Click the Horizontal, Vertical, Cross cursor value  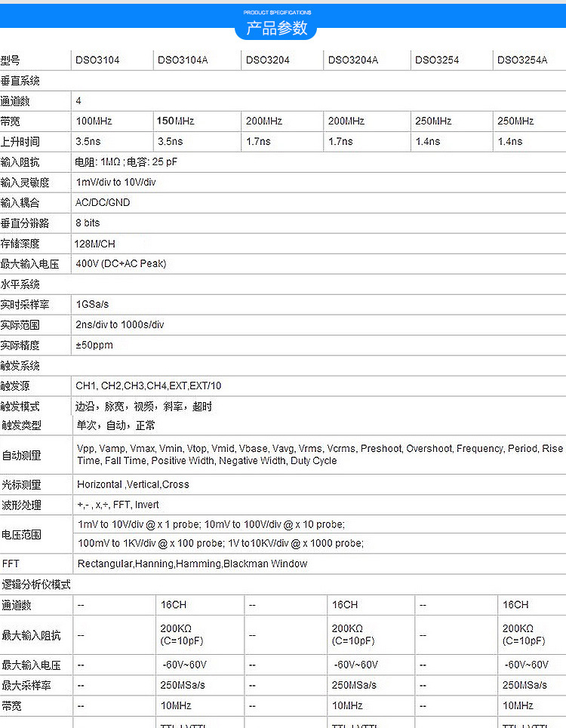[133, 484]
